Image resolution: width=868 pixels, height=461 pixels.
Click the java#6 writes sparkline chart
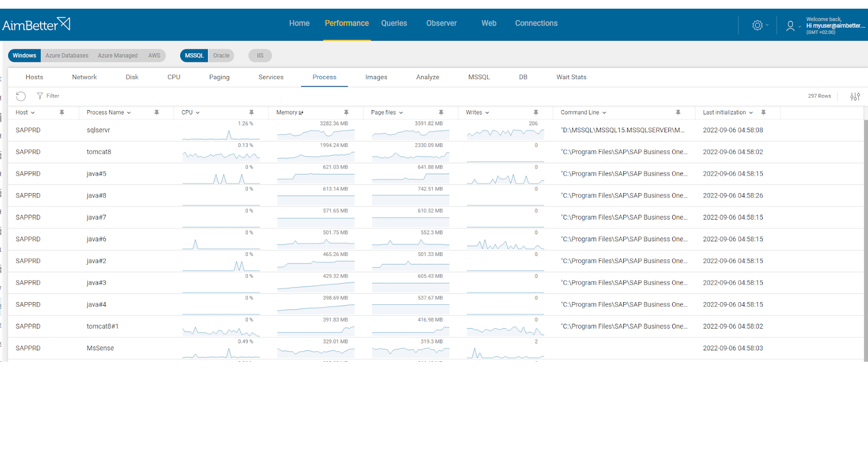pos(505,244)
